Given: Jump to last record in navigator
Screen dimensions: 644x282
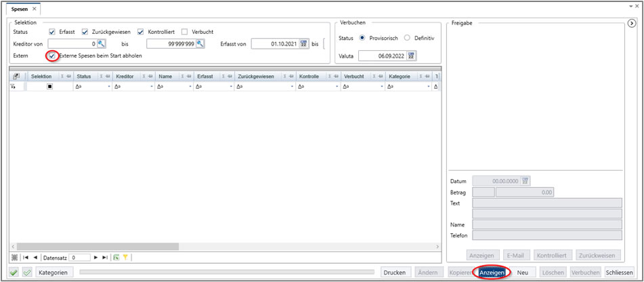Looking at the screenshot, I should [x=105, y=258].
